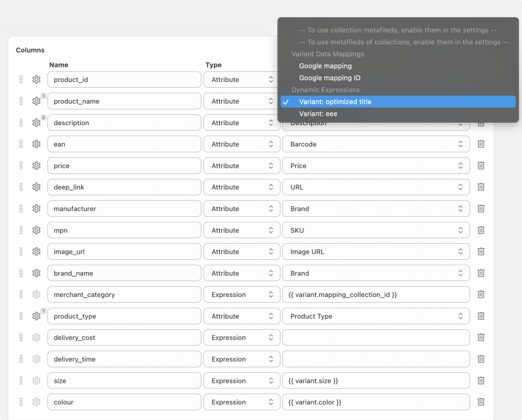This screenshot has width=522, height=420.
Task: Delete the delivery_cost column
Action: (x=481, y=337)
